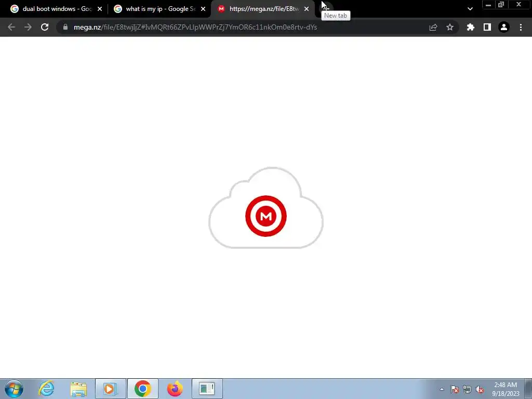
Task: Open Action Center flag icon
Action: coord(455,389)
